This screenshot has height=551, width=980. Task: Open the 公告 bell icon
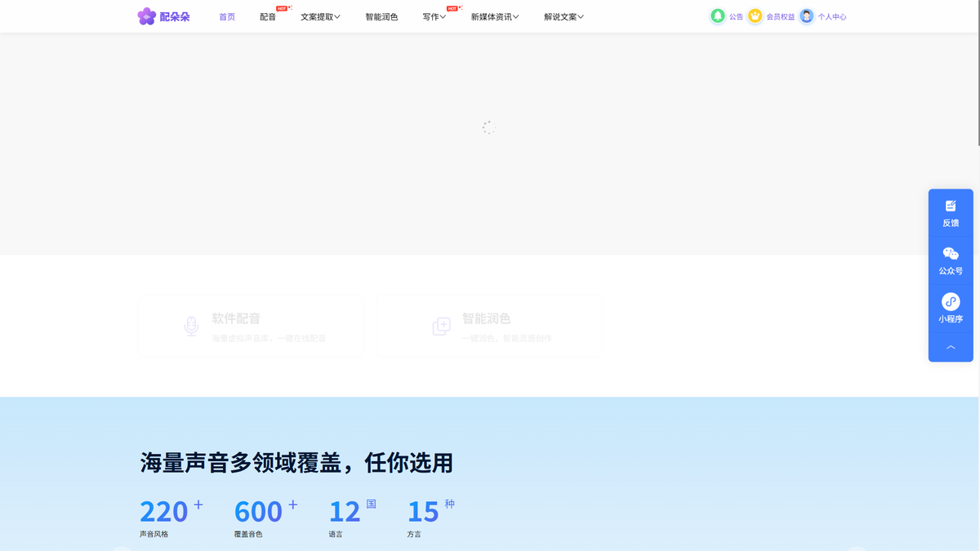718,16
